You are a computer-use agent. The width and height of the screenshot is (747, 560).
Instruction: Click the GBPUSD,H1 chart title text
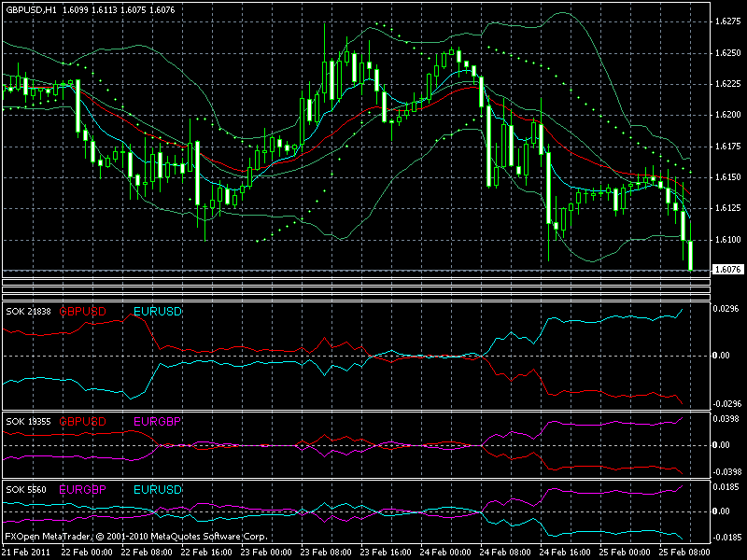30,9
